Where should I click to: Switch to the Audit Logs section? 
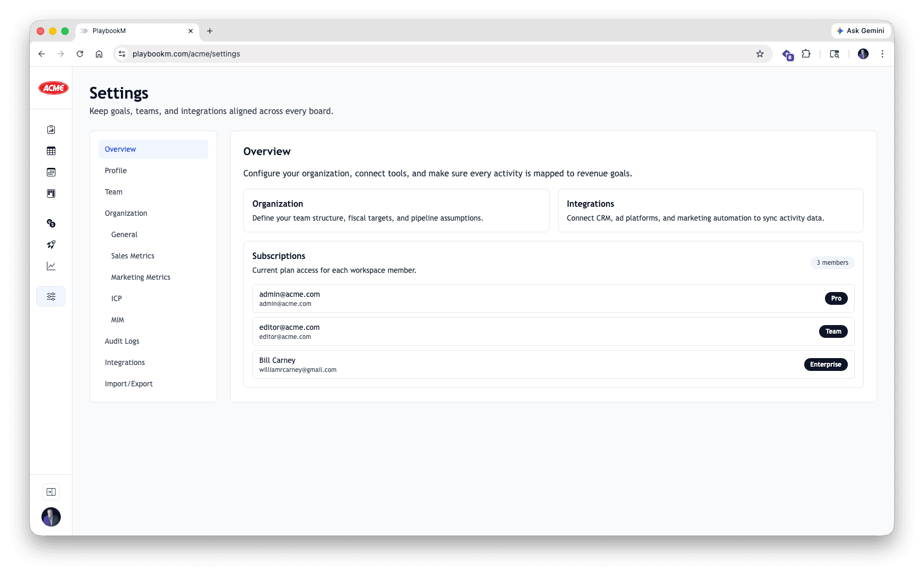click(x=122, y=341)
